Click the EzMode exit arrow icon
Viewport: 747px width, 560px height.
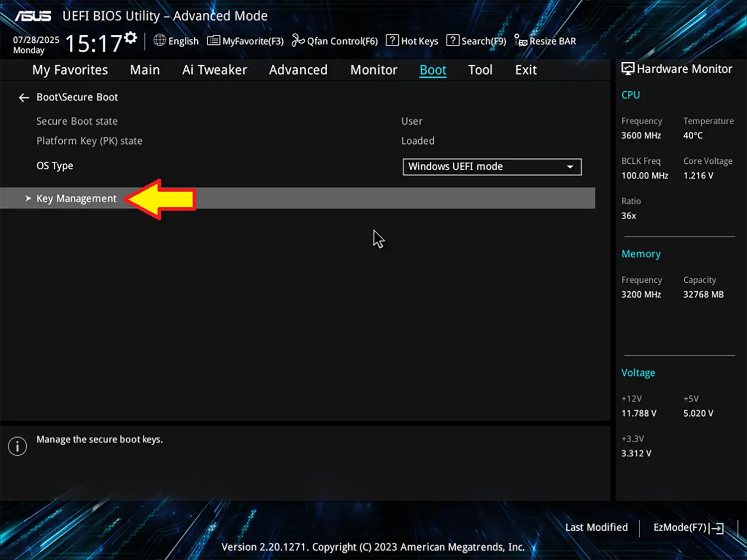click(717, 528)
